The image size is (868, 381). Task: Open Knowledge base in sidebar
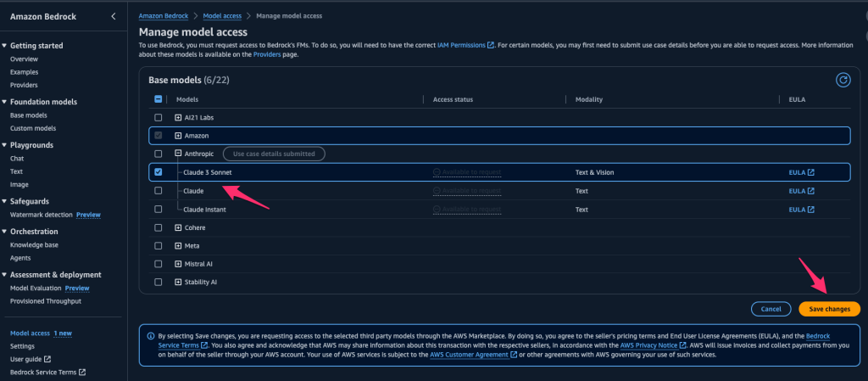pos(34,244)
